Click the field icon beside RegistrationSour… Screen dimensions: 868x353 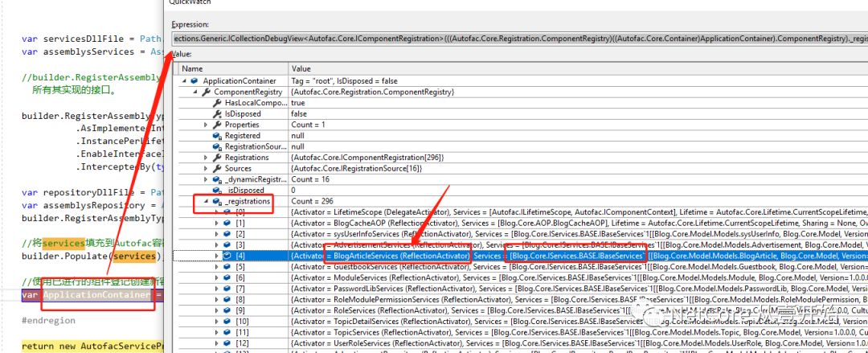pyautogui.click(x=217, y=147)
